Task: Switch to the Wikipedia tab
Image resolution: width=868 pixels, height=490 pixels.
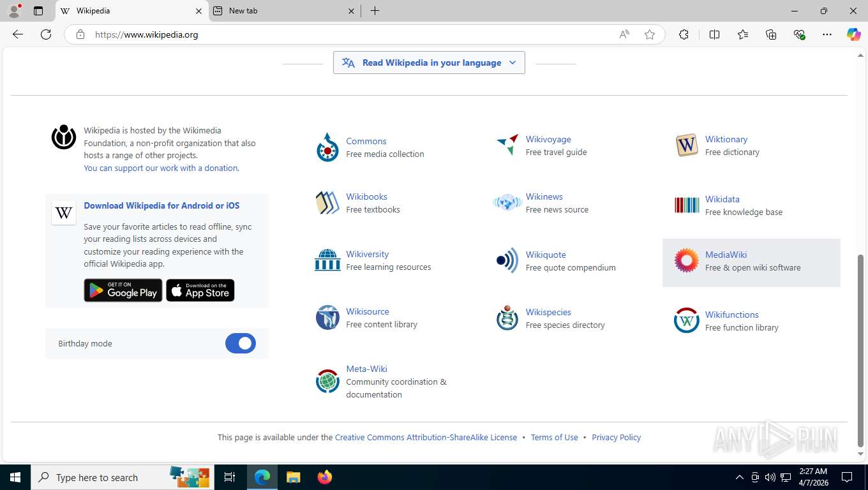Action: click(132, 11)
